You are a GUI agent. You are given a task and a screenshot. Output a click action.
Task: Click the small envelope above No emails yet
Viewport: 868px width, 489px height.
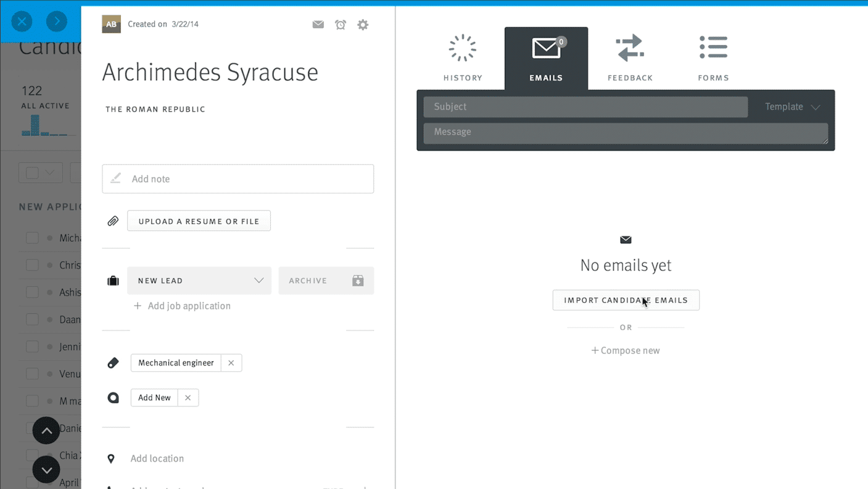(626, 240)
